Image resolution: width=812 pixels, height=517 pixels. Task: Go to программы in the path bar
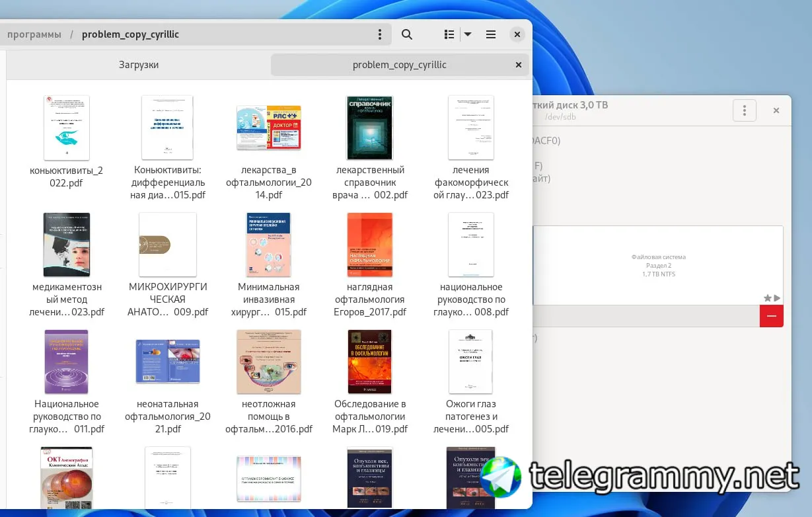34,34
